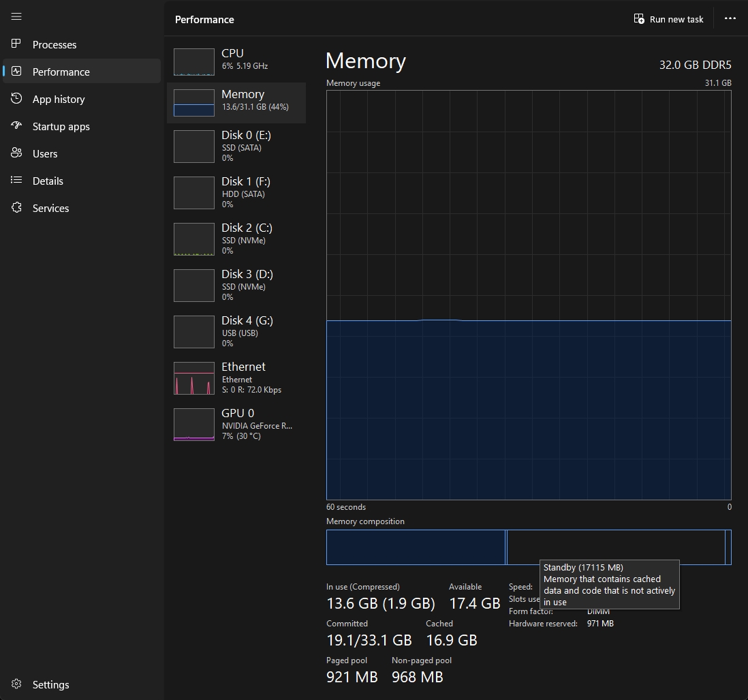Select the CPU mini graph thumbnail

click(193, 62)
